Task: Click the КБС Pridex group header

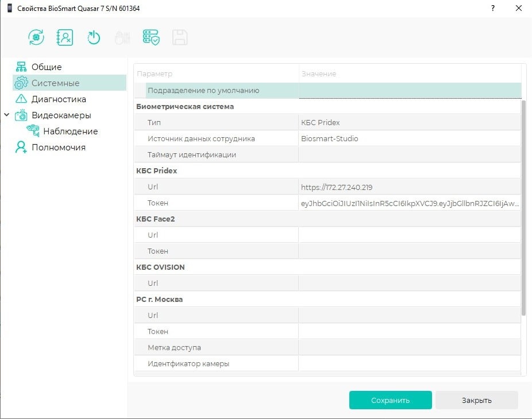Action: [156, 170]
